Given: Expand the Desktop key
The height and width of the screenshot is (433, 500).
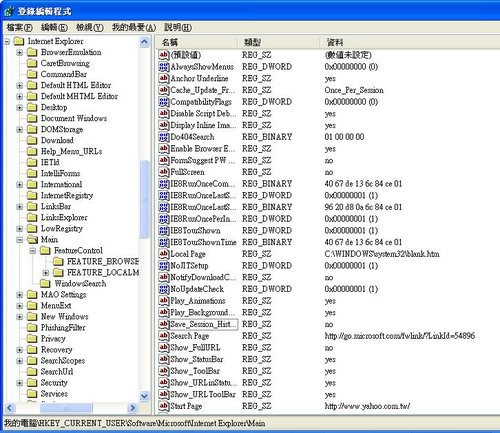Looking at the screenshot, I should click(x=20, y=108).
